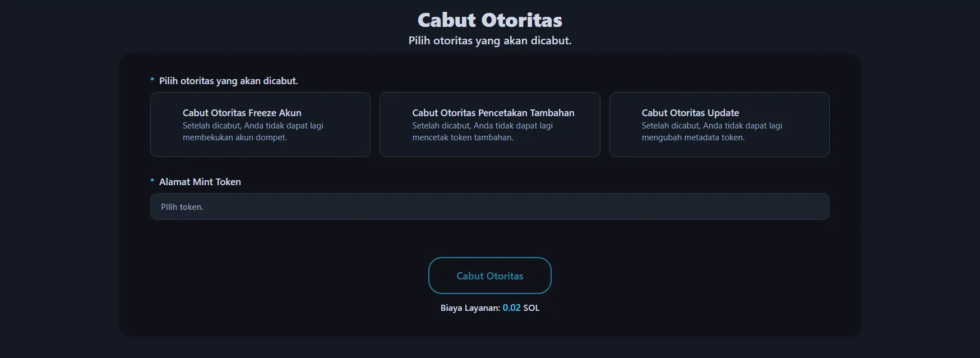Viewport: 980px width, 358px height.
Task: Pick the Cabut Otoritas Update option card
Action: [x=719, y=125]
